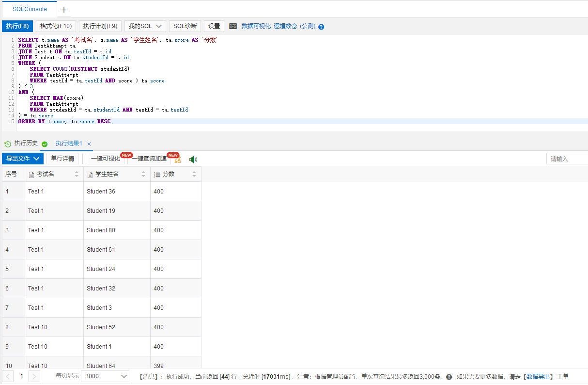Select cell Student 19
Screen dimensions: 588x385
(117, 211)
